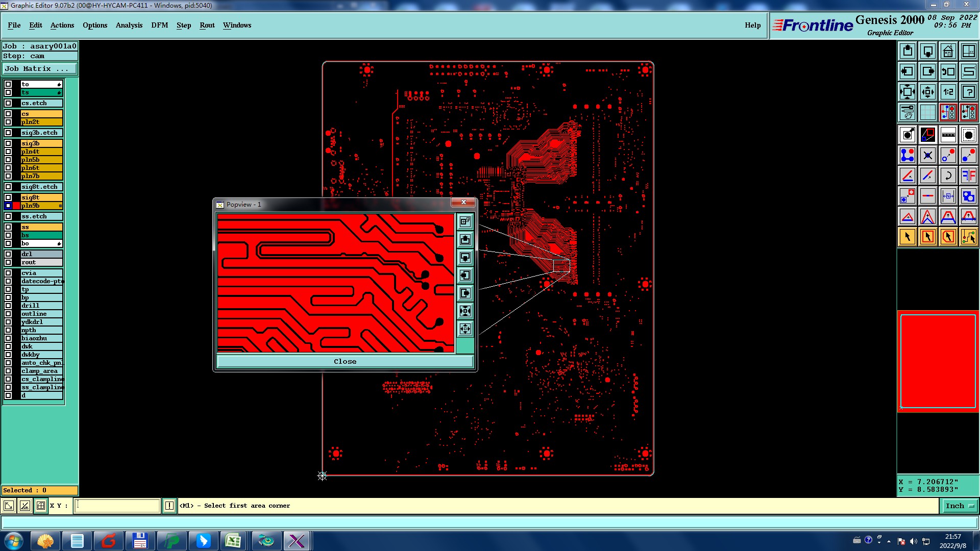Open the Analysis menu
The image size is (980, 551).
(x=129, y=25)
